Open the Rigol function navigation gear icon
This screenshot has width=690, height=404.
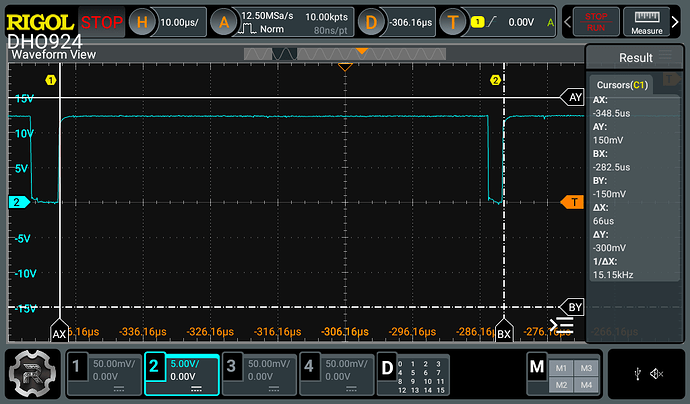point(32,374)
